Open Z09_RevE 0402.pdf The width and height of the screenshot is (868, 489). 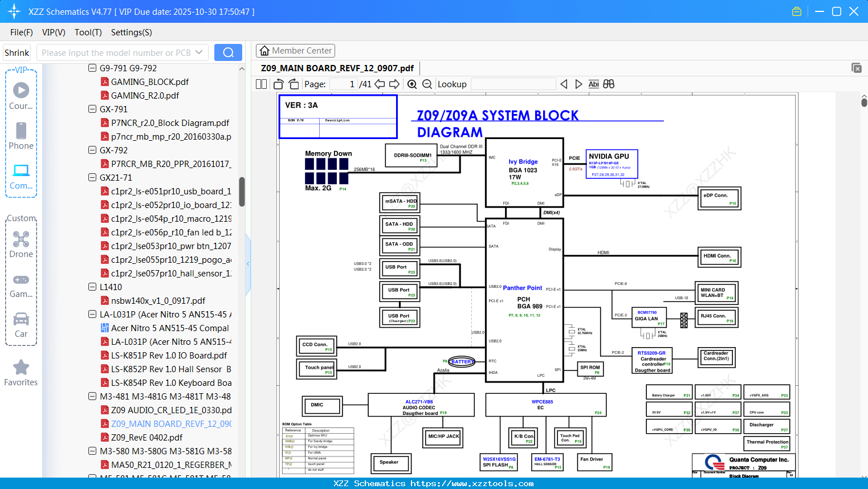pos(146,438)
